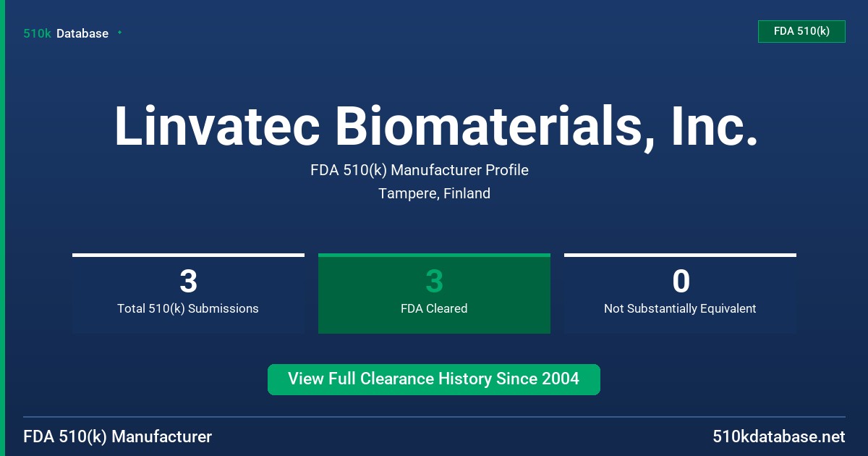
Task: Open the Not Substantially Equivalent card
Action: point(680,293)
